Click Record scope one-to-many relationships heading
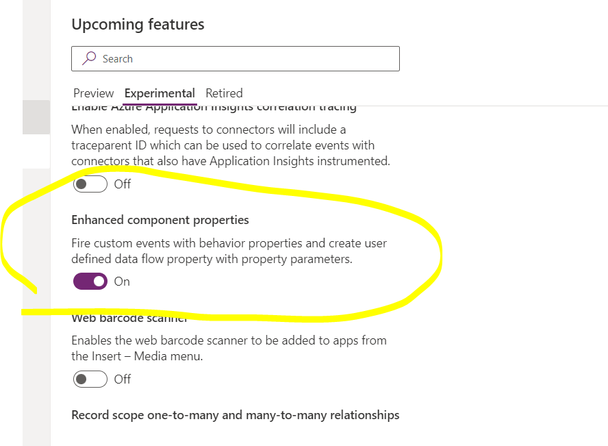Screen dimensions: 608x446 click(x=235, y=415)
